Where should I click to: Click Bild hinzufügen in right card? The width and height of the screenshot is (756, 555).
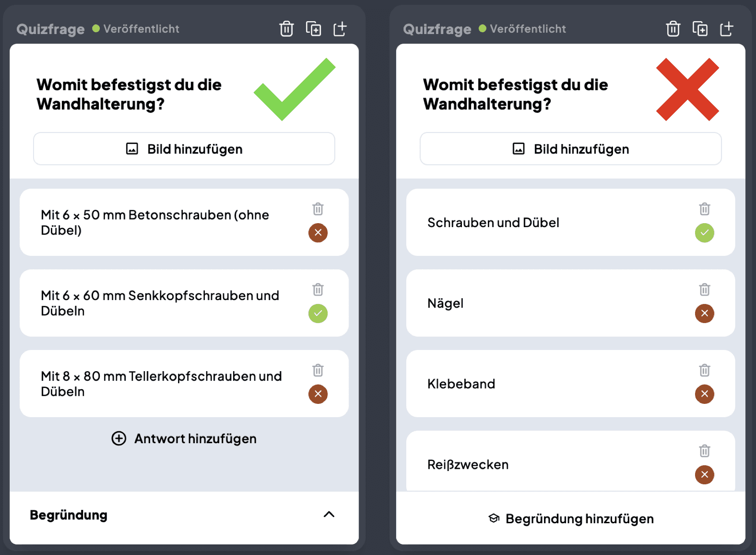point(571,149)
